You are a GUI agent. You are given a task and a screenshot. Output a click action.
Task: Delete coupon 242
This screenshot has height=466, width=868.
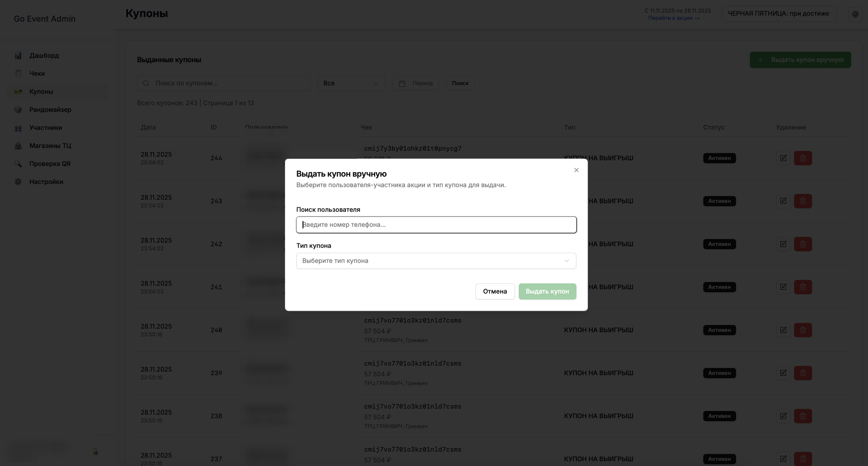pyautogui.click(x=803, y=244)
